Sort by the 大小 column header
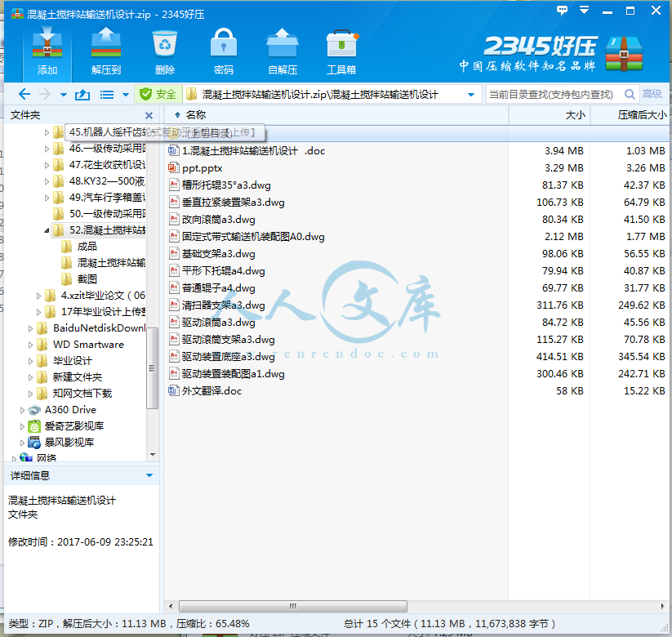This screenshot has width=672, height=637. pos(575,115)
